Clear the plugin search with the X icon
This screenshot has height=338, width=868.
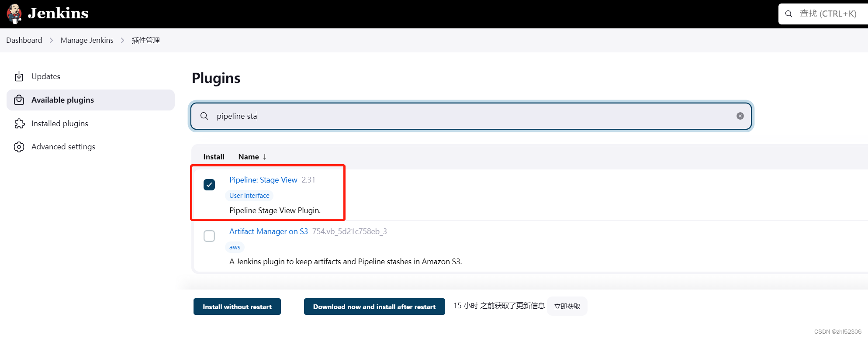pyautogui.click(x=740, y=116)
